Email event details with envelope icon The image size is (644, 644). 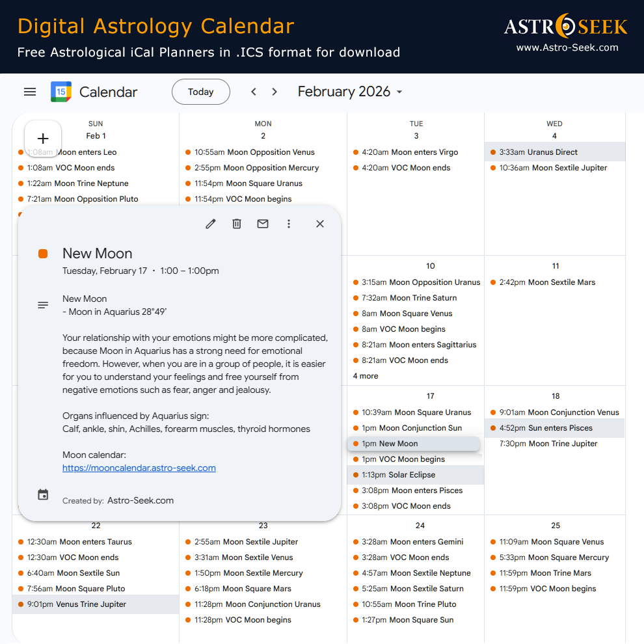coord(263,224)
